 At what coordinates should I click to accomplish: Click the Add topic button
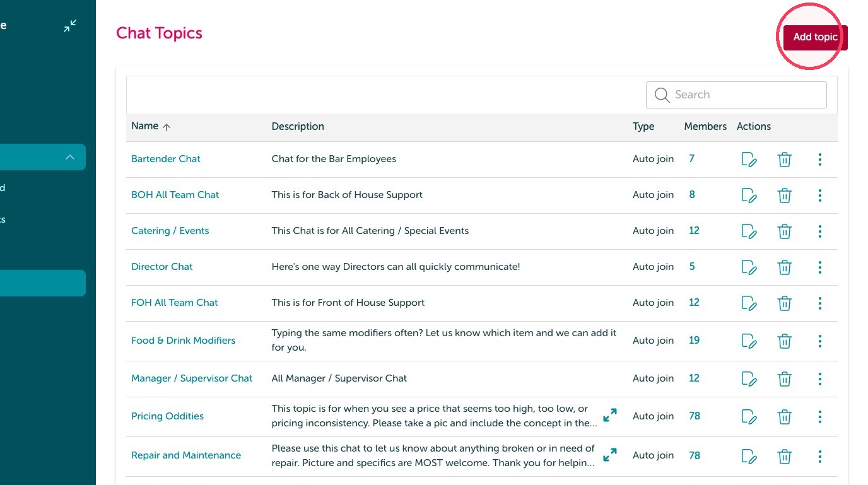click(815, 37)
